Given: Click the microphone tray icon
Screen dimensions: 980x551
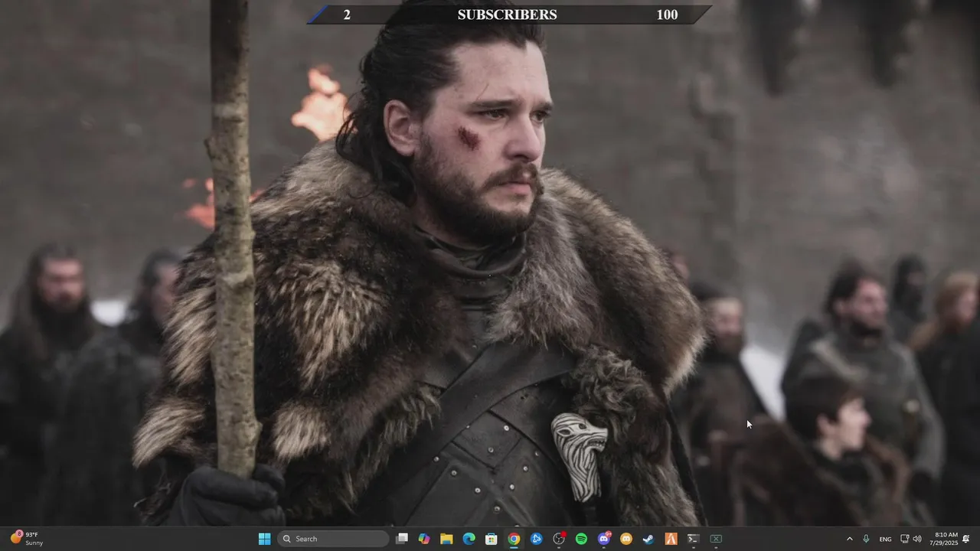Looking at the screenshot, I should tap(866, 539).
